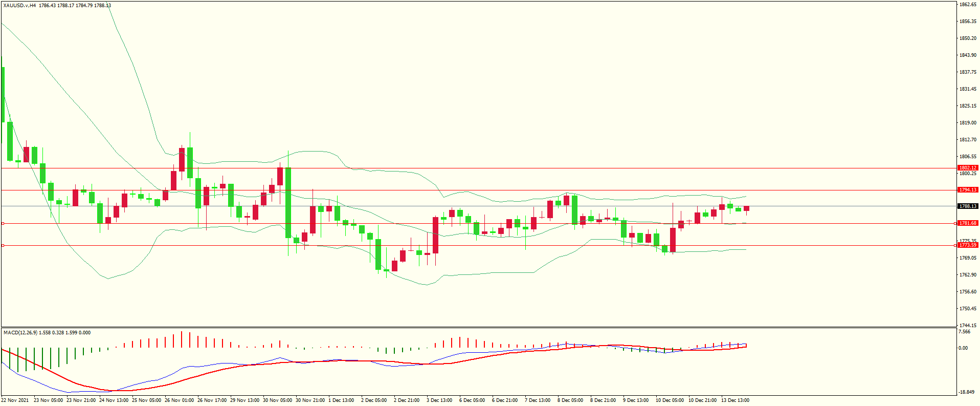Click the 13 Dec 13:00 time label
Image resolution: width=980 pixels, height=406 pixels.
pyautogui.click(x=735, y=400)
